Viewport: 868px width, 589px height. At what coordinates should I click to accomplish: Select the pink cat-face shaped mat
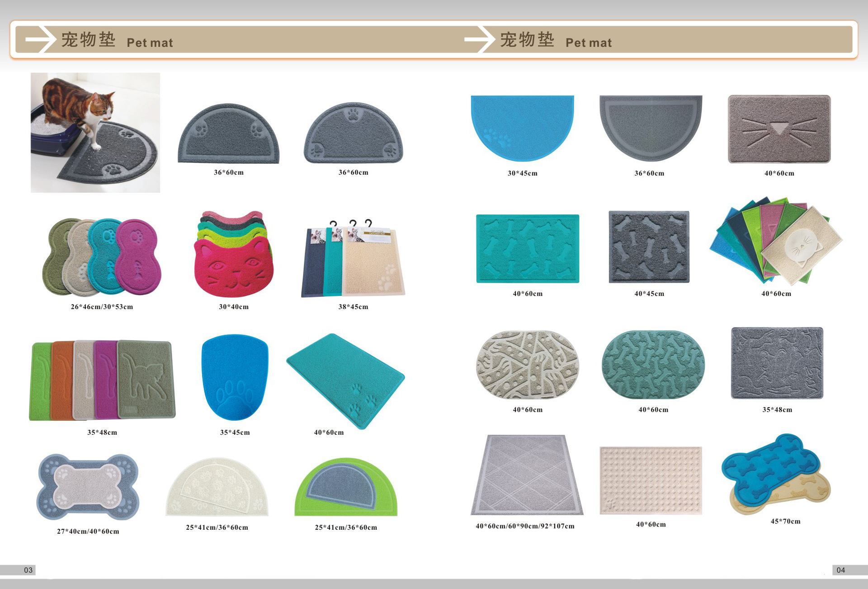(233, 267)
